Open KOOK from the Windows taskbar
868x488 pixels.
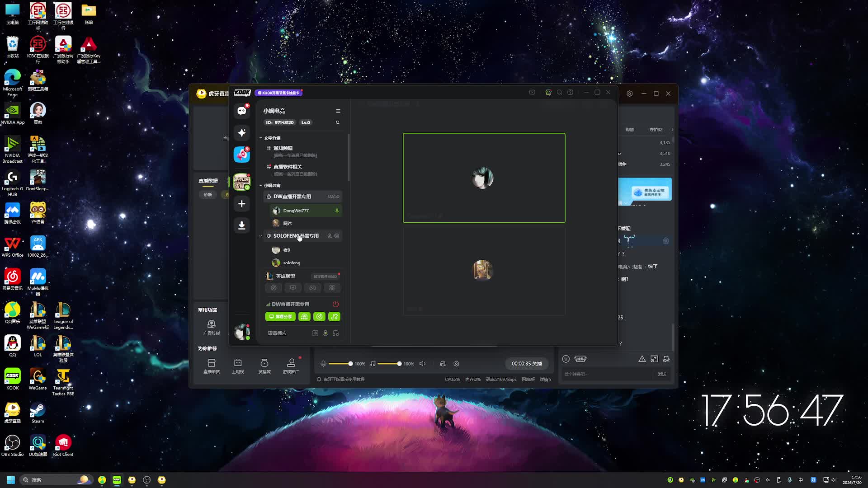(117, 480)
